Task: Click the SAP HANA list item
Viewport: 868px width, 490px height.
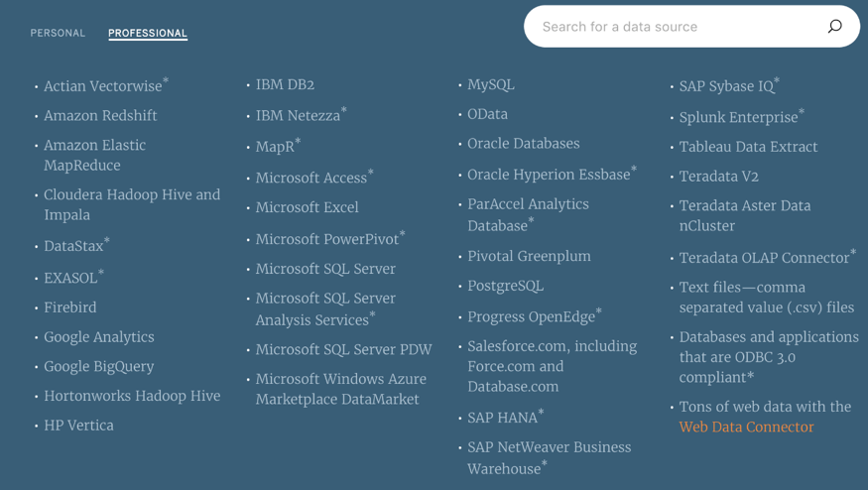Action: (x=503, y=418)
